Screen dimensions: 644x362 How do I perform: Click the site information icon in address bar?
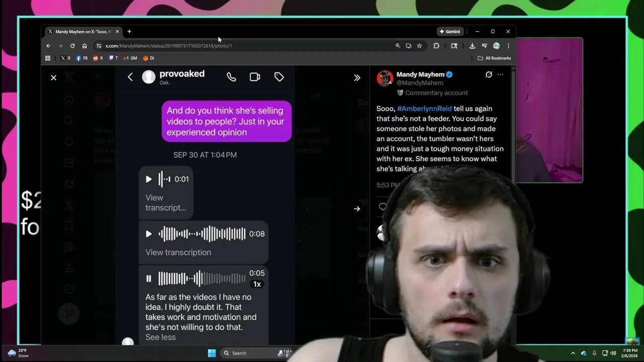tap(99, 46)
